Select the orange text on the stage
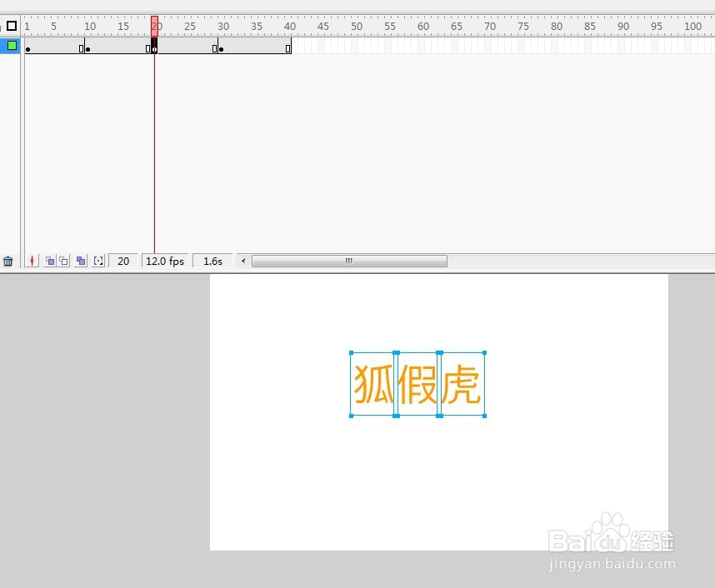The image size is (715, 588). pos(417,384)
